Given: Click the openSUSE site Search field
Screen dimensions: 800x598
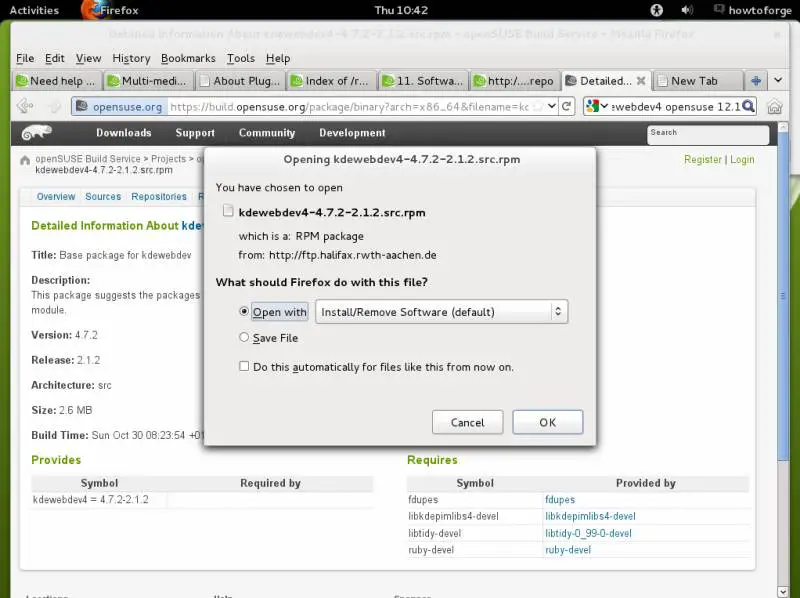Looking at the screenshot, I should [708, 135].
